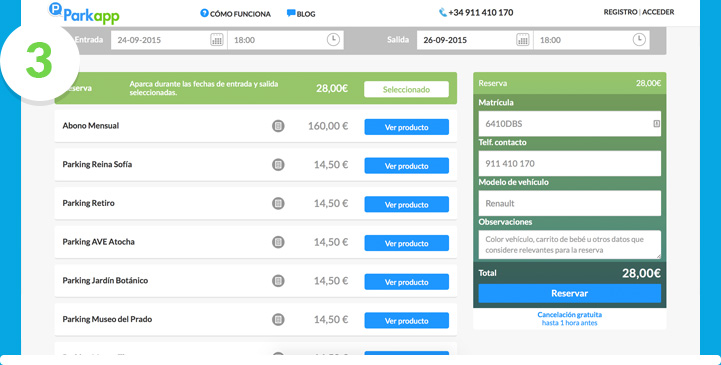Click info icon on Parking AVE Atocha row
The image size is (721, 365).
tap(278, 242)
